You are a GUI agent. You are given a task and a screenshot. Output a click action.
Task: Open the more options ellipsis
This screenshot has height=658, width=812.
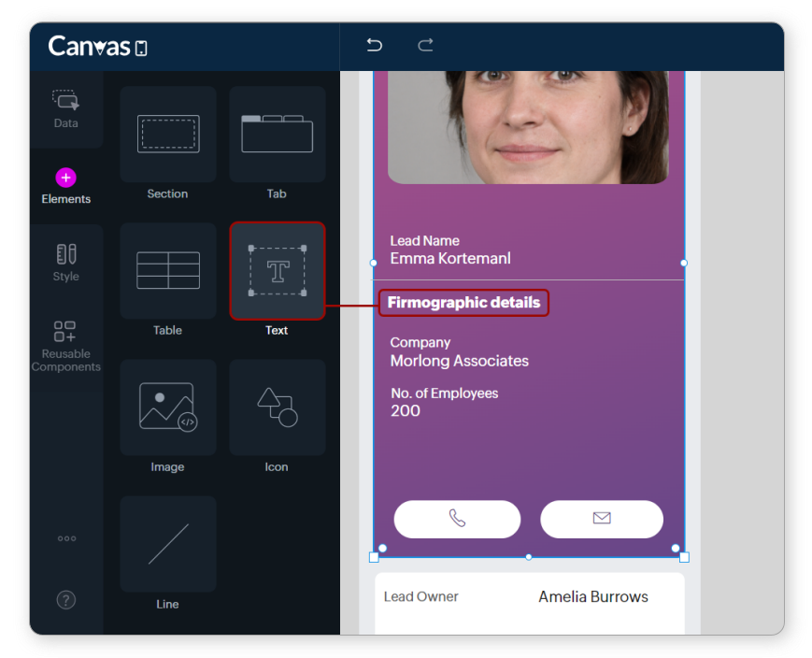pyautogui.click(x=66, y=538)
